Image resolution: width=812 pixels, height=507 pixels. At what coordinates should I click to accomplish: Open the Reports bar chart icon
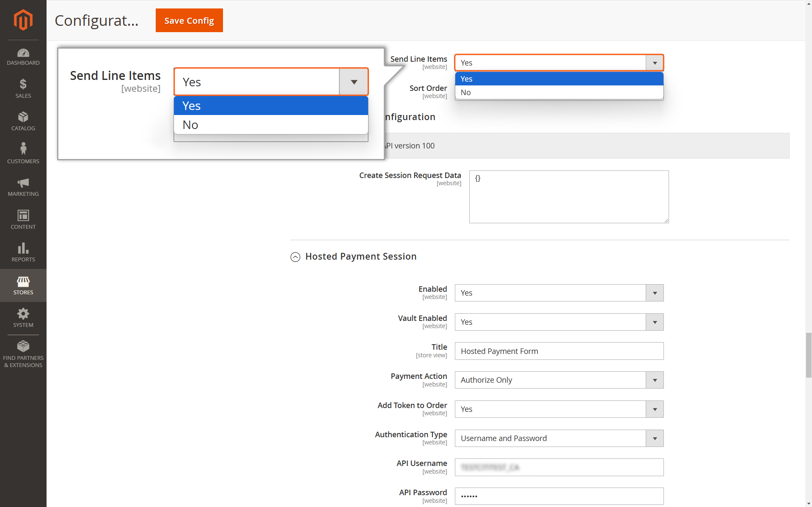click(x=23, y=252)
